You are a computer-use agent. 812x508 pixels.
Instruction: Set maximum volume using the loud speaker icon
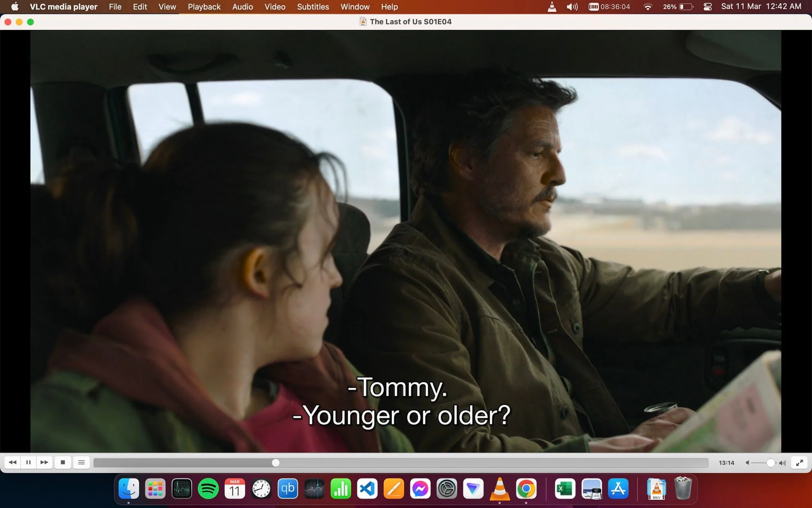point(782,463)
